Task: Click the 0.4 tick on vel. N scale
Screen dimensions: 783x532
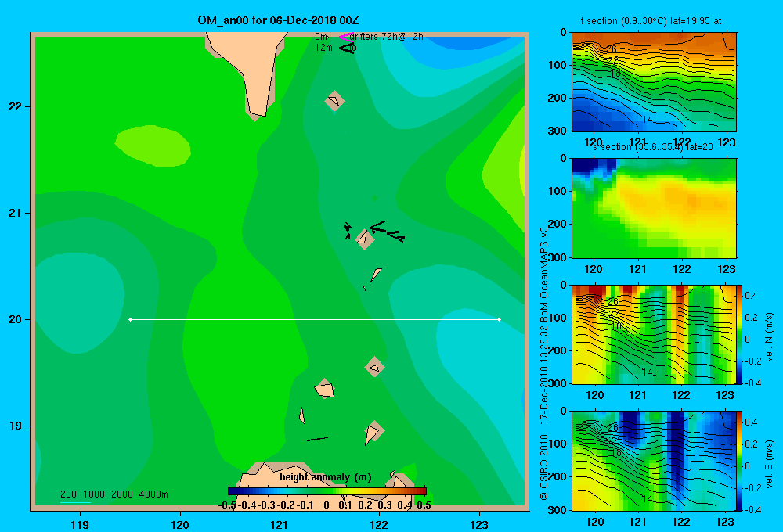Action: click(x=751, y=296)
